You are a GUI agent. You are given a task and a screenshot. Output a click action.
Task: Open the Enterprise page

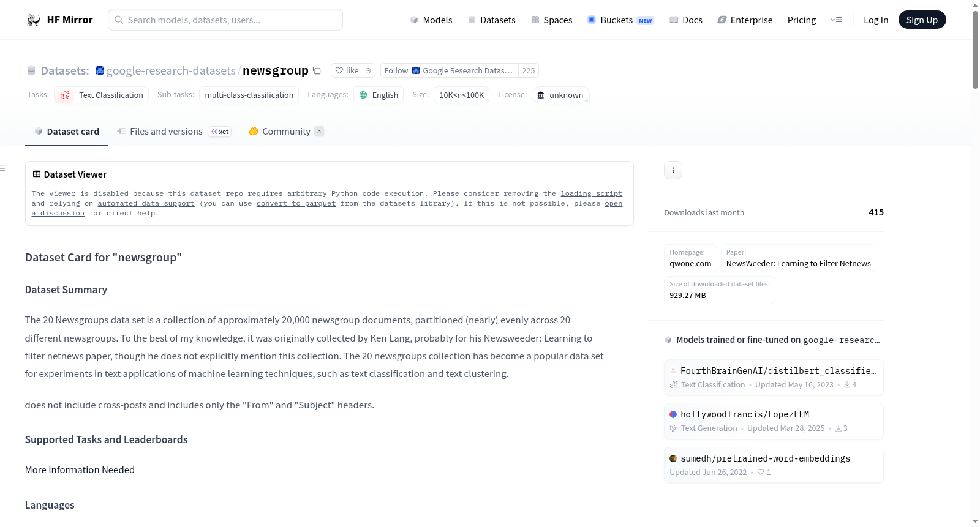[745, 20]
